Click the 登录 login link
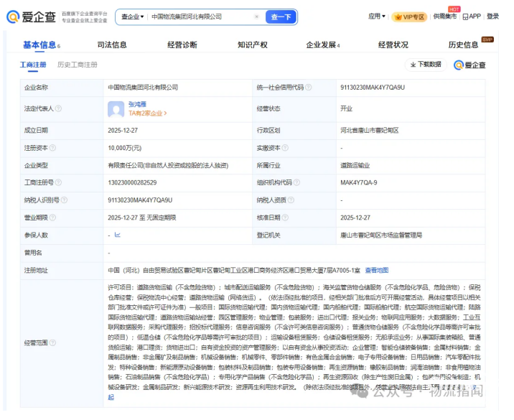Viewport: 514px width, 420px height. point(492,16)
